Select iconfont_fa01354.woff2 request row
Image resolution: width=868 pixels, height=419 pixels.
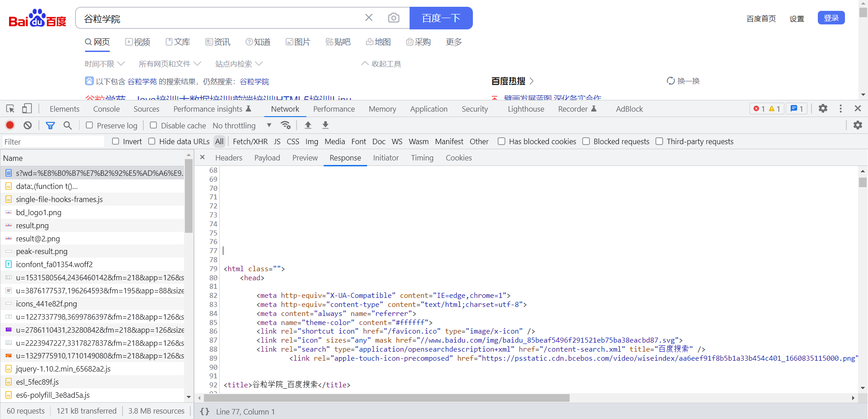[92, 264]
